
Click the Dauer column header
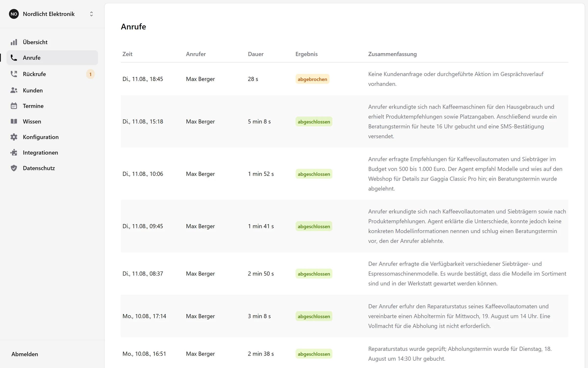[x=256, y=54]
